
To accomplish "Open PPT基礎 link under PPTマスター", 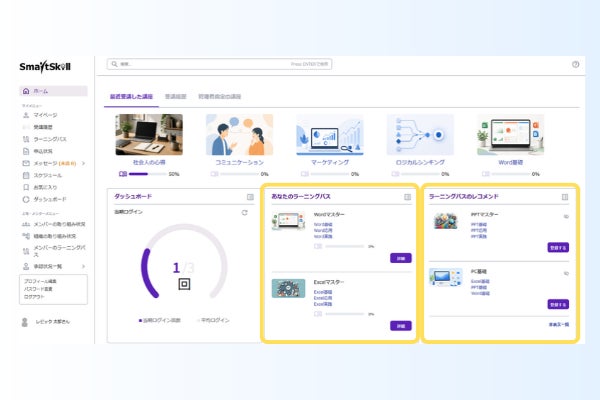I will tap(479, 225).
